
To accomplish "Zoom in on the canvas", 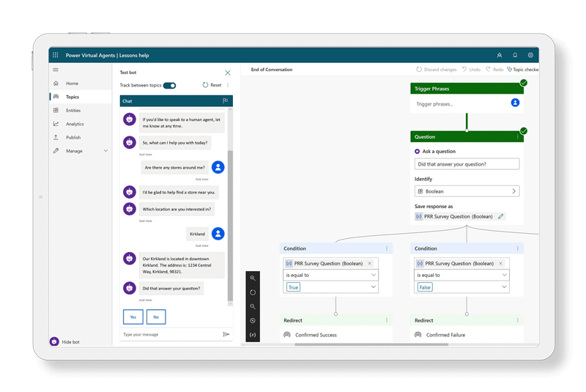I will point(253,278).
